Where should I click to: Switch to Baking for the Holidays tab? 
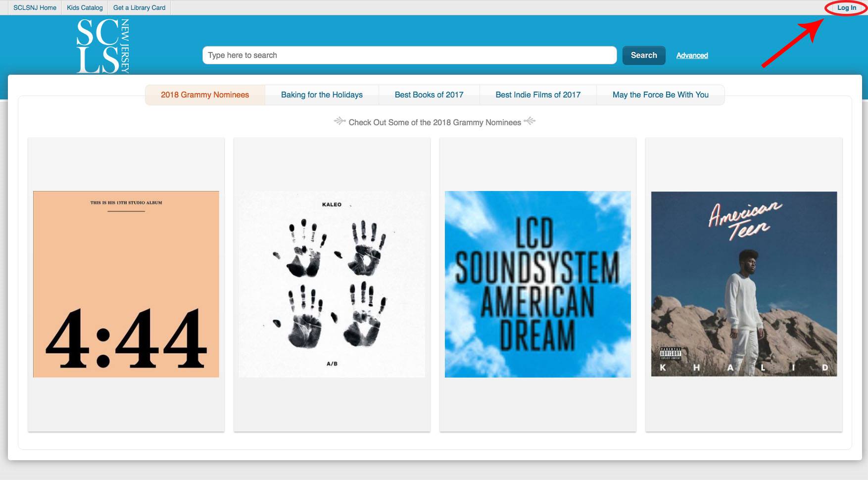322,95
